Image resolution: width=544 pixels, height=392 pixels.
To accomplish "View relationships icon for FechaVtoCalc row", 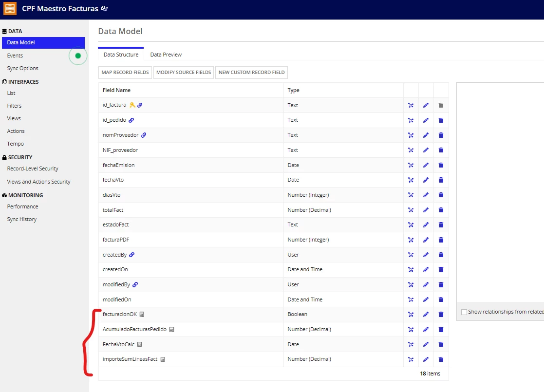I will (411, 344).
